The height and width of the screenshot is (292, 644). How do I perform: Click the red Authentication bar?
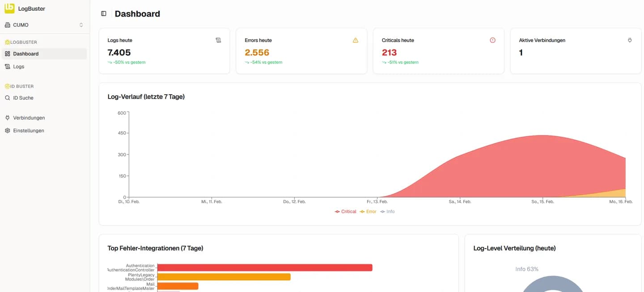coord(265,267)
